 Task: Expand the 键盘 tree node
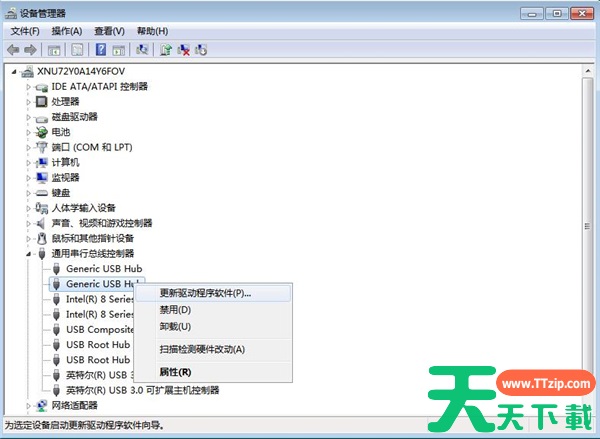(x=28, y=193)
